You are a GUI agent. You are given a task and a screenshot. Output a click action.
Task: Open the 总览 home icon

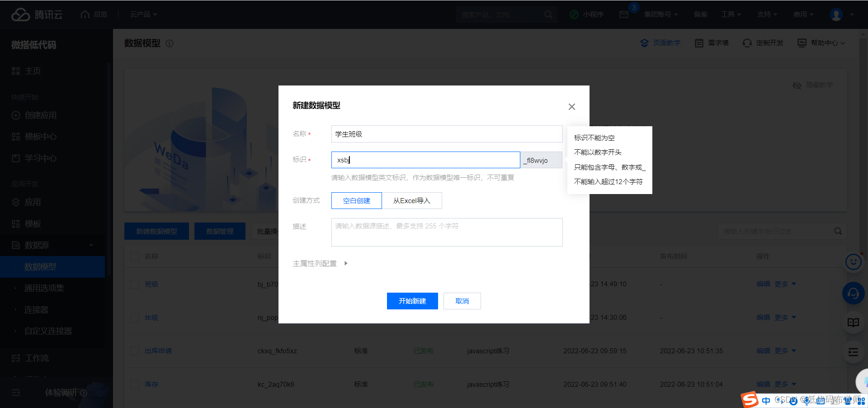click(x=85, y=14)
